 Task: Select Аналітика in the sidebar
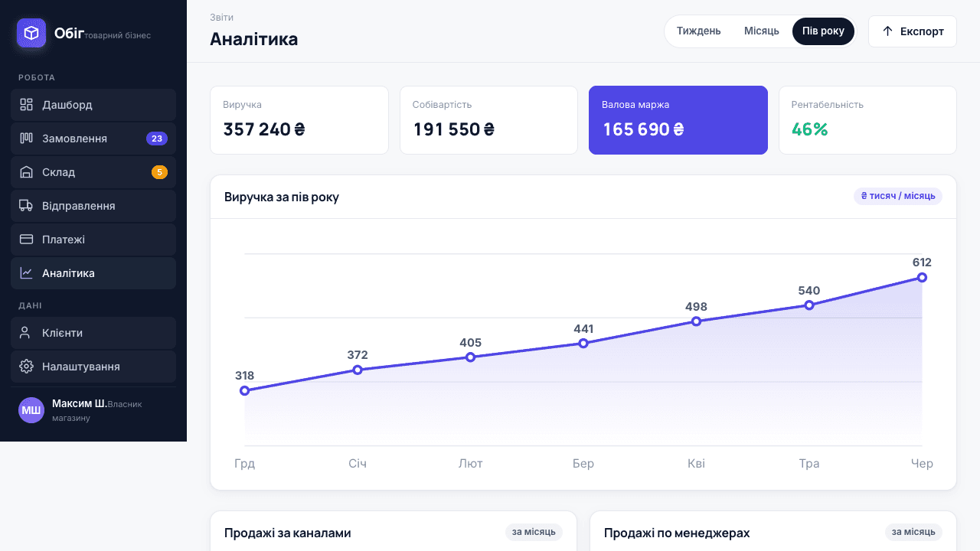point(93,273)
